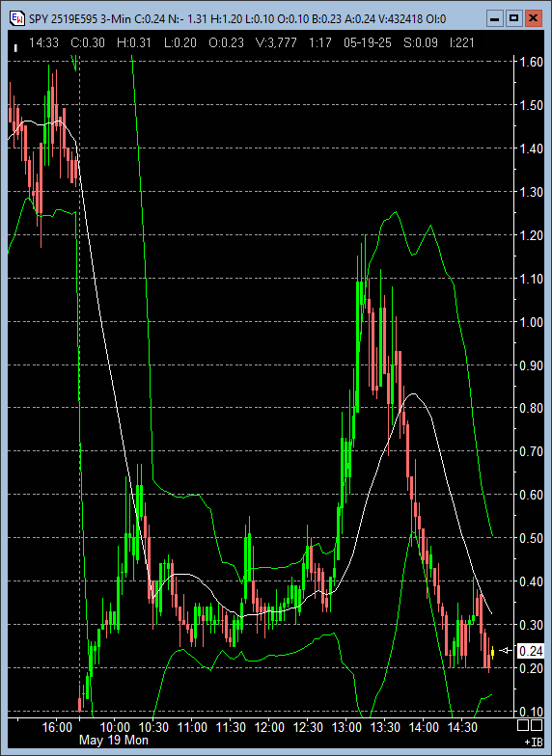The height and width of the screenshot is (756, 552).
Task: Click the yellow last-price candle
Action: (x=492, y=654)
